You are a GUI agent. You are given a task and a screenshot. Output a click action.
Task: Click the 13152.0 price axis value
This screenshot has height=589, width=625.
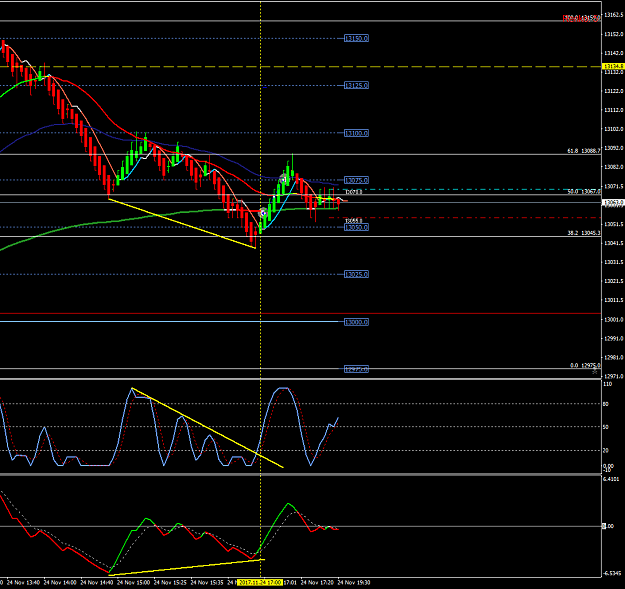tap(613, 34)
